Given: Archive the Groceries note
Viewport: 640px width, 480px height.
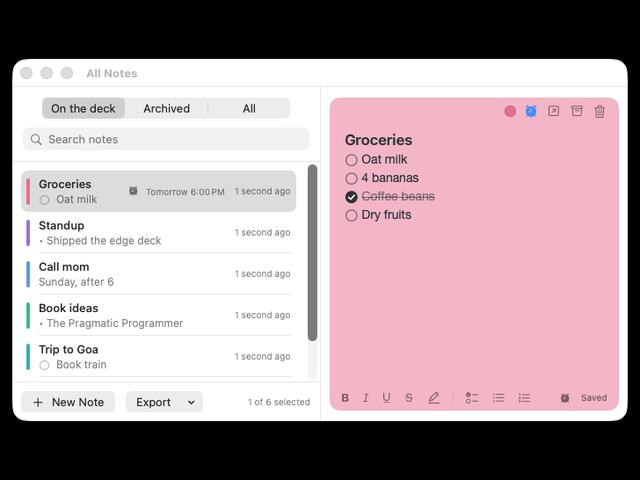Looking at the screenshot, I should [576, 111].
